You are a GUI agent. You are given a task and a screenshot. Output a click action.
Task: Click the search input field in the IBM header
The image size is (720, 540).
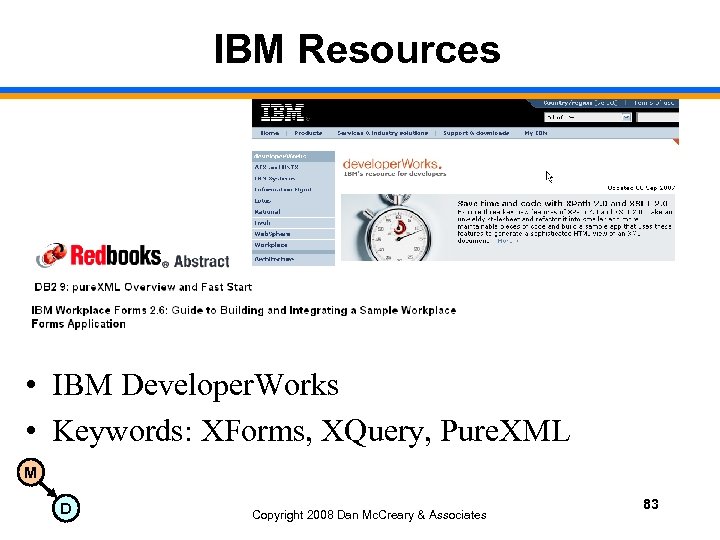pos(658,118)
